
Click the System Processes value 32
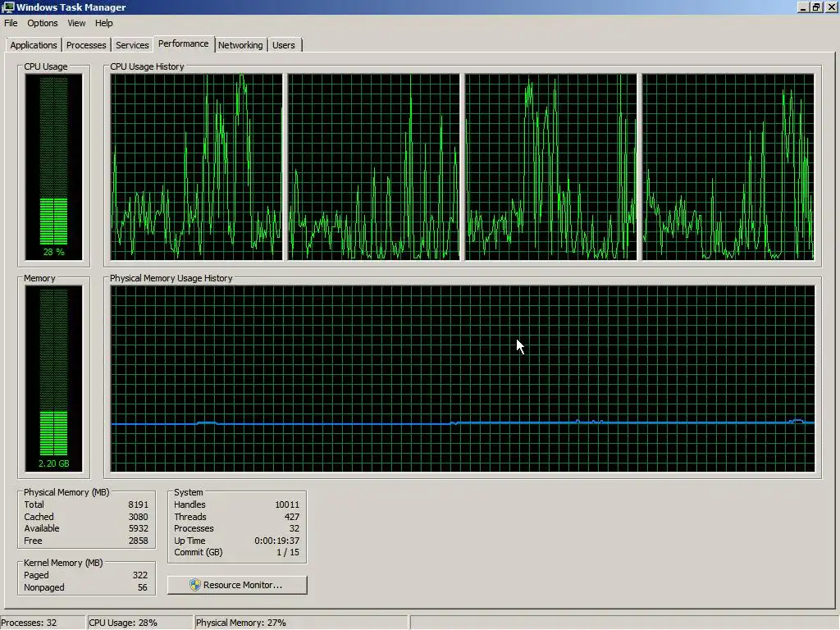[x=294, y=529]
